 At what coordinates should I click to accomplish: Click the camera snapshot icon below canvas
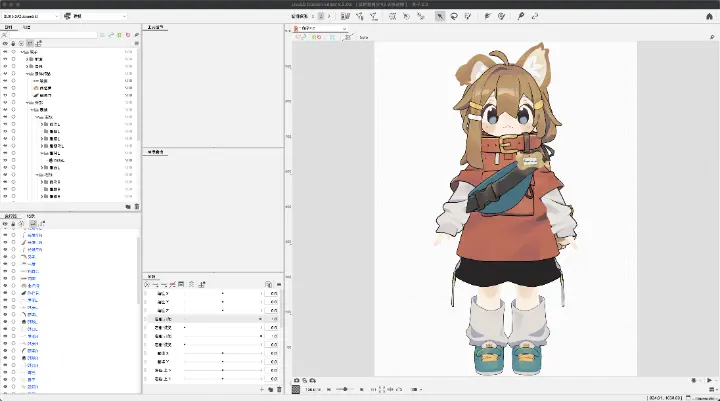point(297,380)
